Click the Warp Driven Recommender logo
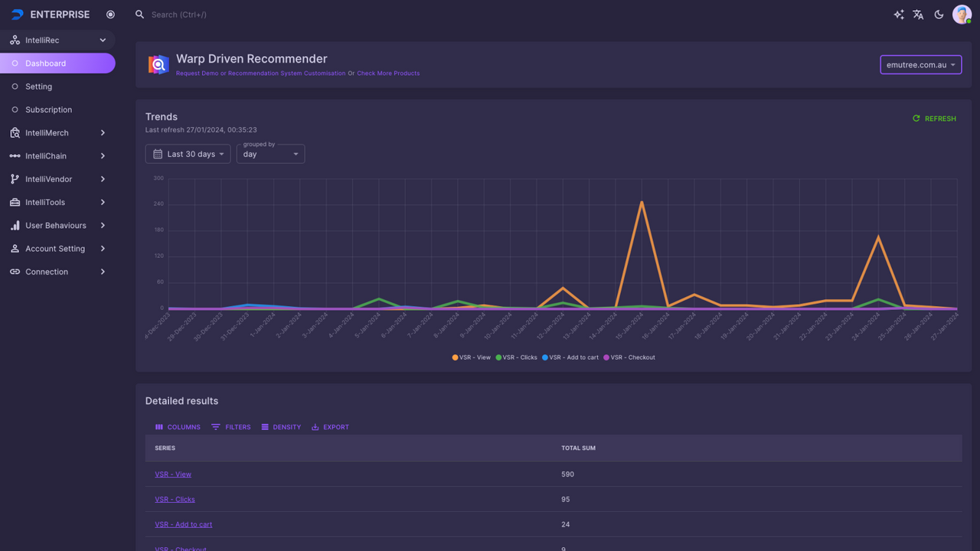 [x=158, y=65]
